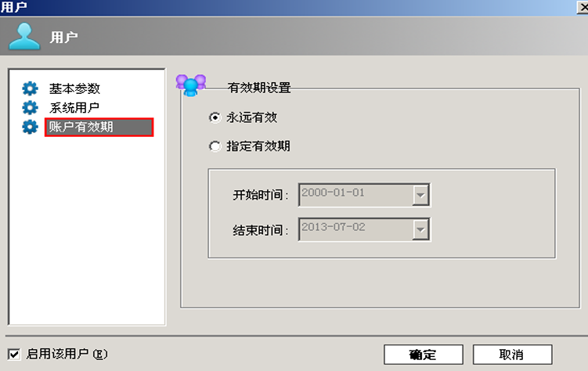Image resolution: width=588 pixels, height=371 pixels.
Task: Click the gear icon beside 基本参数
Action: click(x=30, y=88)
